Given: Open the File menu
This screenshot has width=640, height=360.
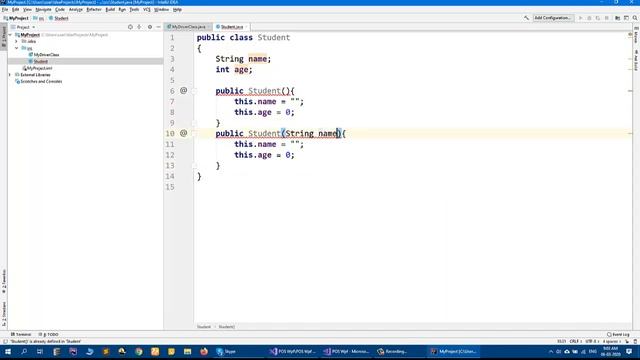Looking at the screenshot, I should pos(5,9).
